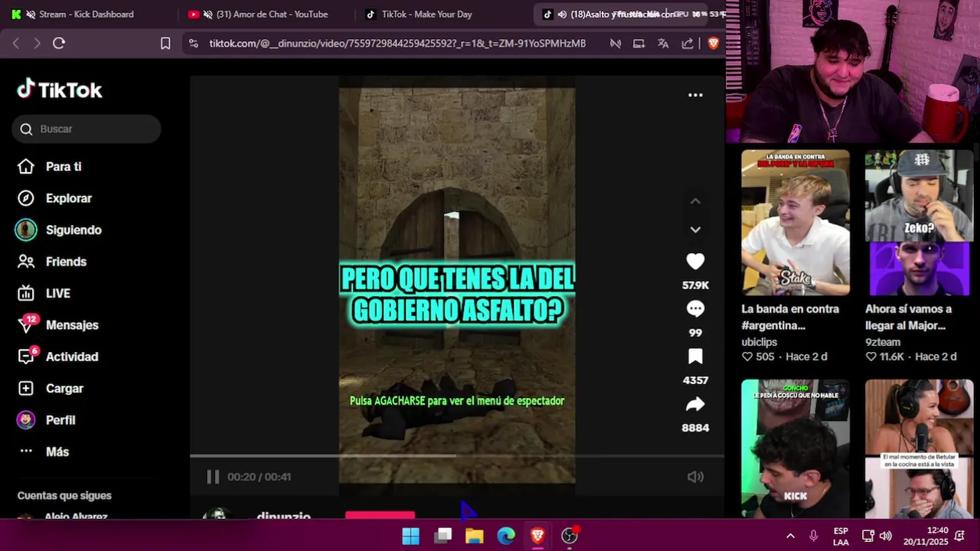Open thumbnail La banda en contra #argentina
This screenshot has height=551, width=980.
pos(795,223)
